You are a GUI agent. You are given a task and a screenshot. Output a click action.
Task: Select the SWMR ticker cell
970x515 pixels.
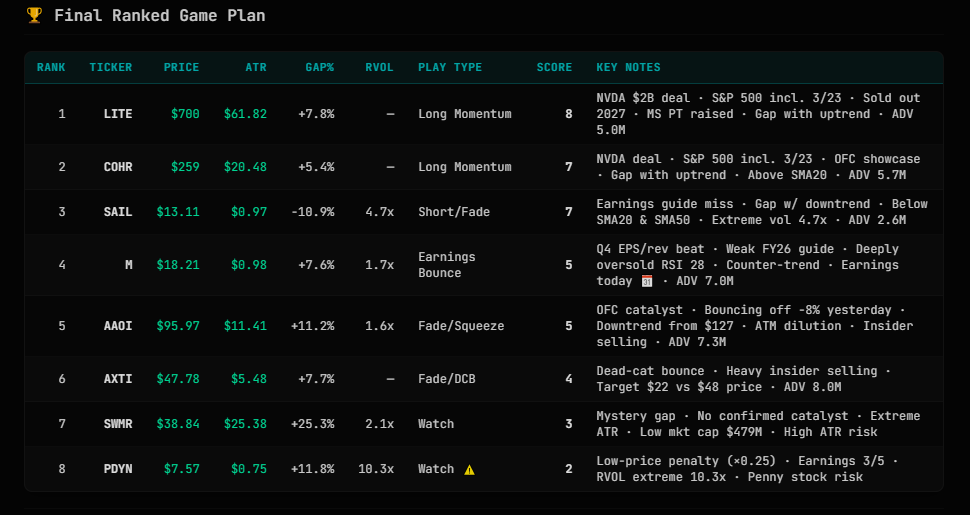pyautogui.click(x=118, y=424)
